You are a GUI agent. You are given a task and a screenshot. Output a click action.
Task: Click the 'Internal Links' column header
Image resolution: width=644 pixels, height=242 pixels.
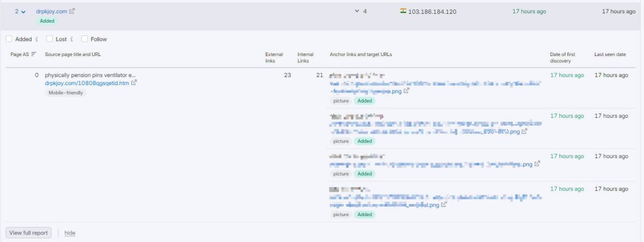306,57
